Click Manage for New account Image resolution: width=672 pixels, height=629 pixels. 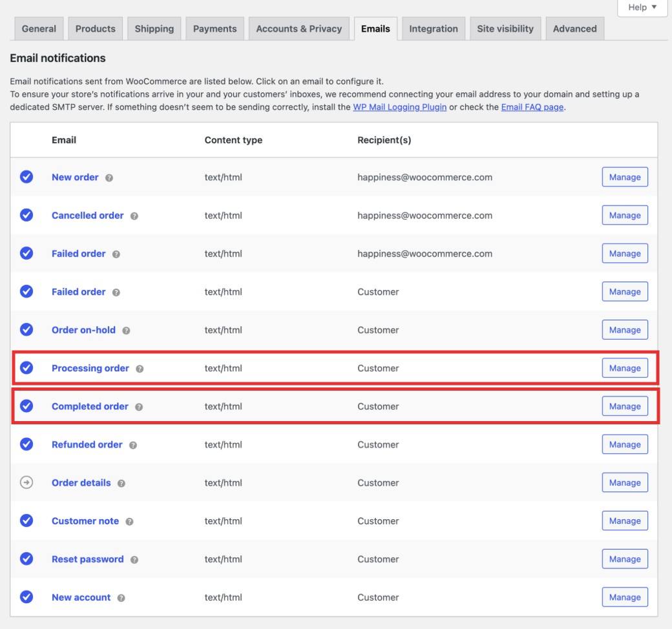click(625, 597)
